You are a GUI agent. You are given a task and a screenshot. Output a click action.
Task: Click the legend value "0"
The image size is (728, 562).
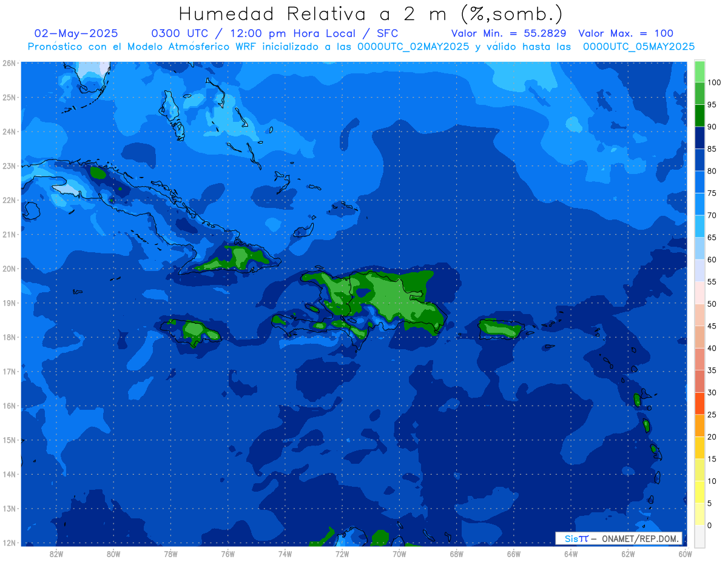point(710,526)
